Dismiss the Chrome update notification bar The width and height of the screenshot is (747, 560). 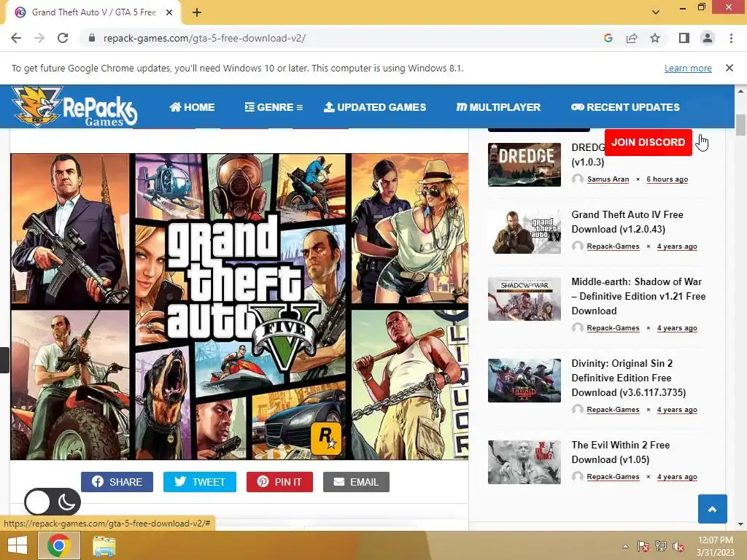729,68
